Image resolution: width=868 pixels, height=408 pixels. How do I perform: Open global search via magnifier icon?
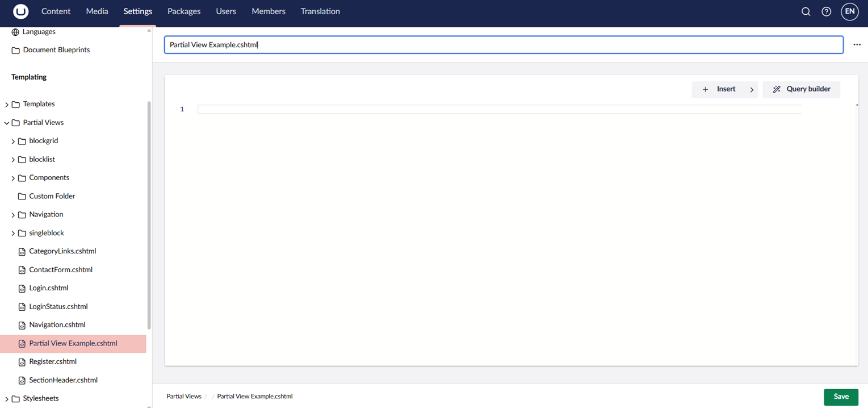806,11
